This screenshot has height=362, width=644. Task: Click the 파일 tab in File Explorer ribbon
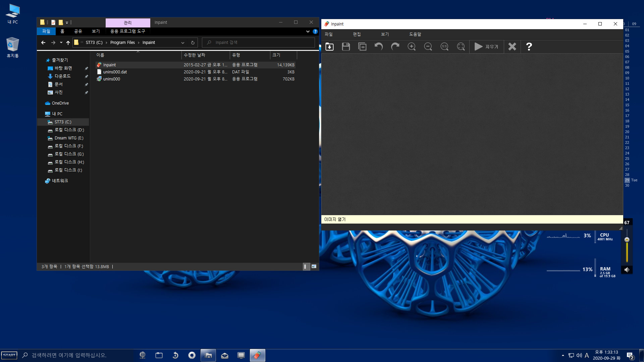[46, 31]
